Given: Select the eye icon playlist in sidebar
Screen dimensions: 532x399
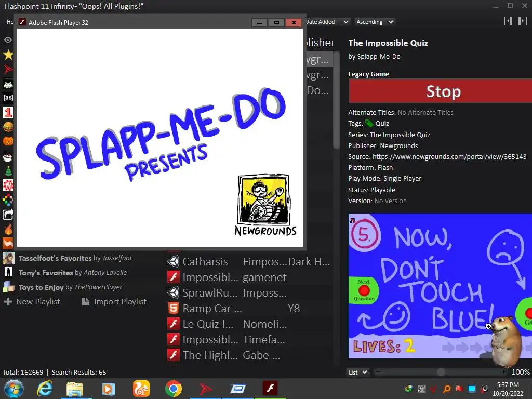Looking at the screenshot, I should 8,39.
